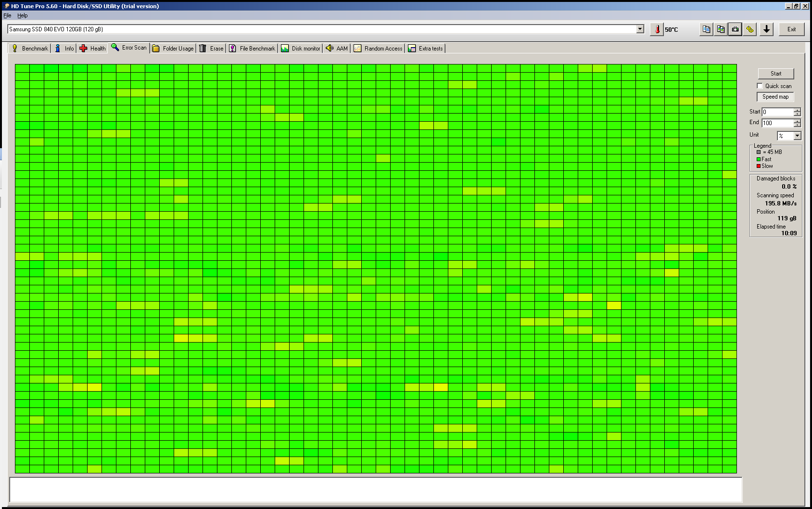Click the HD Tune Pro title bar icon

point(7,6)
